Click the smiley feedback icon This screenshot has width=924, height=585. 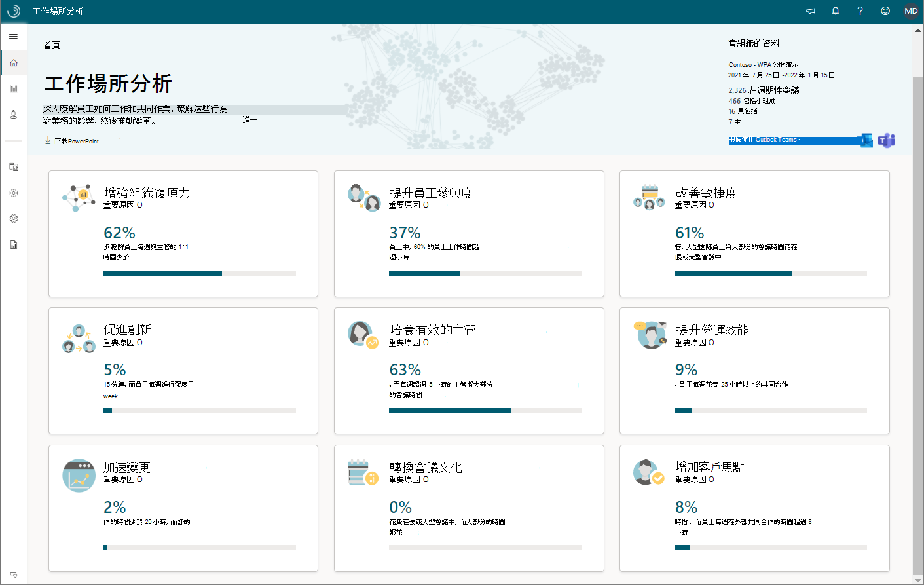click(x=885, y=11)
